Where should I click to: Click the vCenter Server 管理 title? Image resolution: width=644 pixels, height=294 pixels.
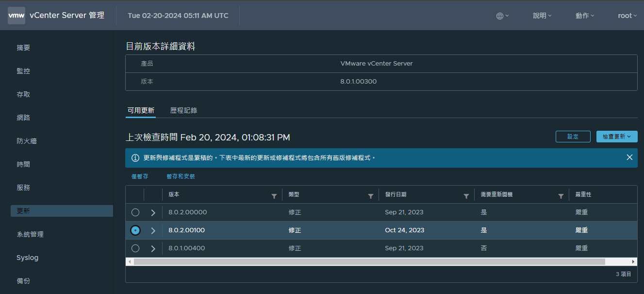67,16
